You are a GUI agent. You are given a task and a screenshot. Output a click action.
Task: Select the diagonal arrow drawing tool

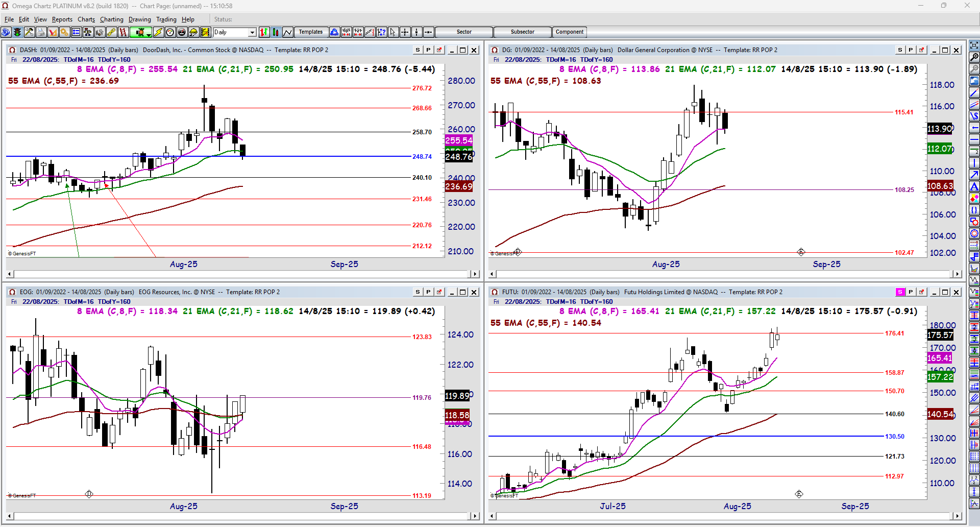click(x=974, y=175)
